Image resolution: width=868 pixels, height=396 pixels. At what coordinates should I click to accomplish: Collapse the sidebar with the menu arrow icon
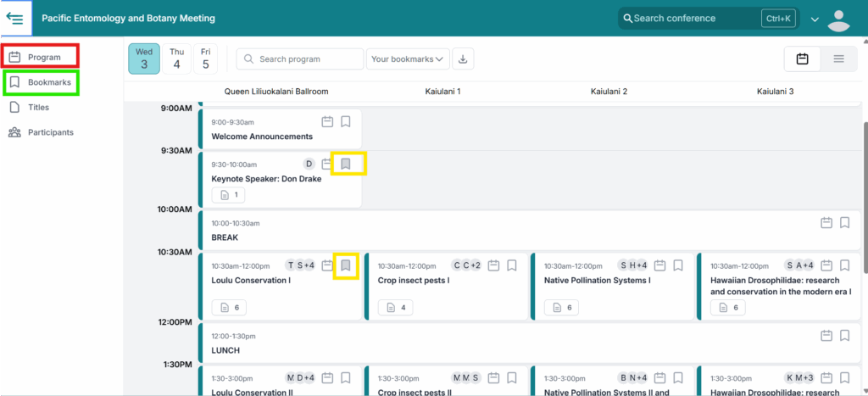click(16, 18)
